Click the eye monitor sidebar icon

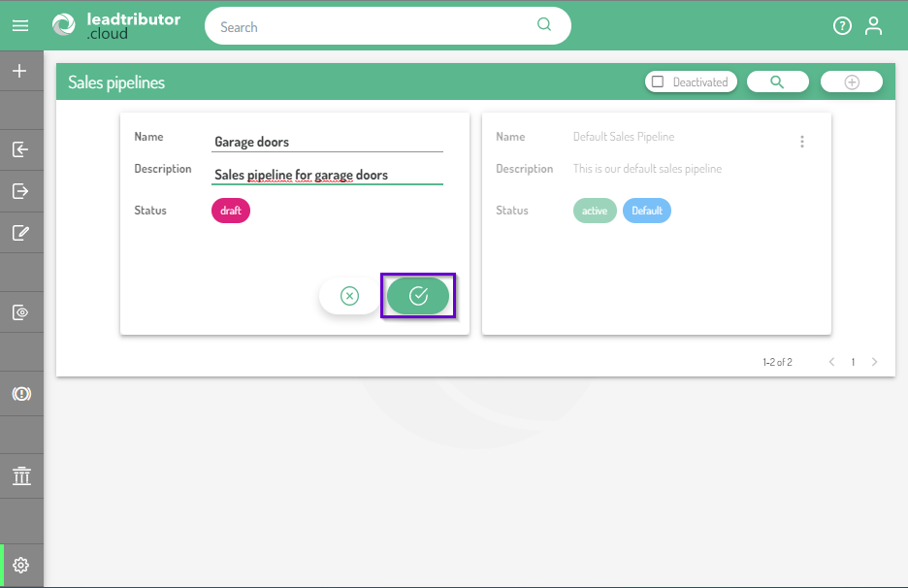pyautogui.click(x=20, y=312)
